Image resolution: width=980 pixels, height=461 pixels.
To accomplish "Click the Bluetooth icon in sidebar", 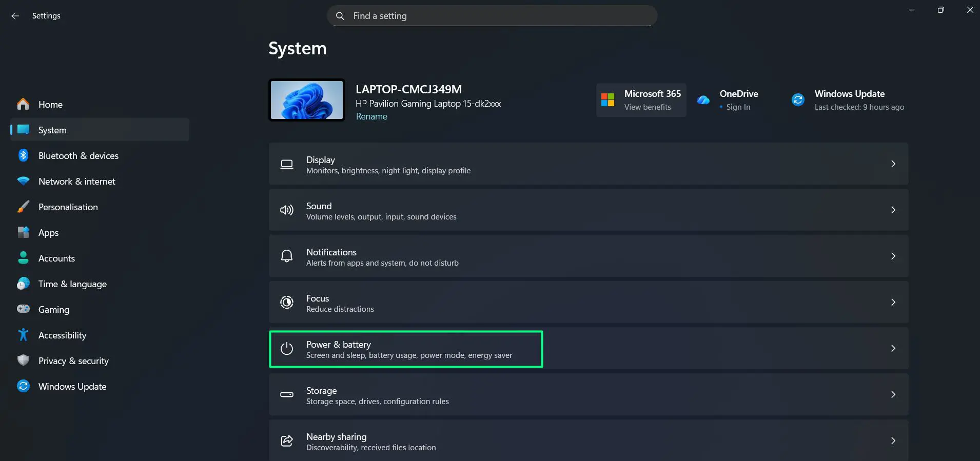I will point(23,155).
